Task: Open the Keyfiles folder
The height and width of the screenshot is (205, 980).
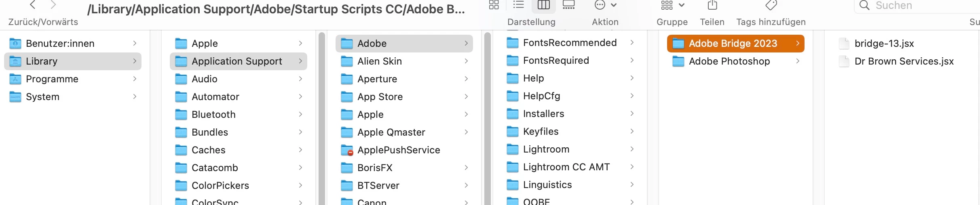Action: pyautogui.click(x=570, y=131)
